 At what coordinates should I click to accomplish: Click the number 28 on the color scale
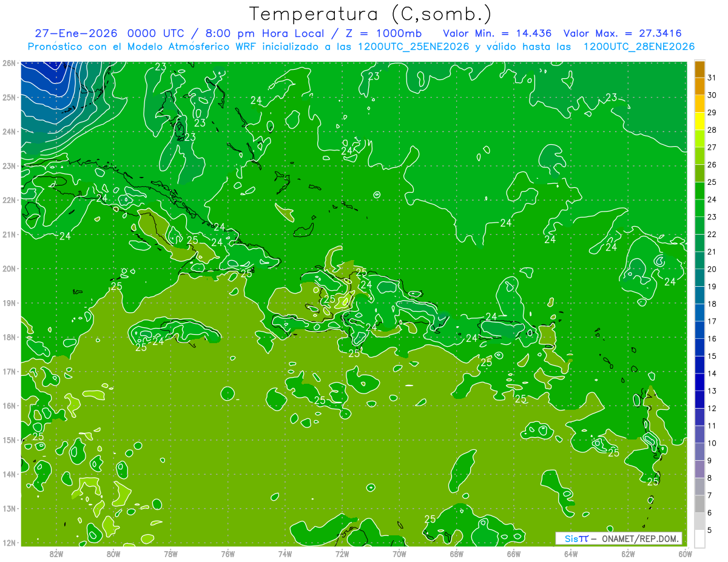click(712, 130)
